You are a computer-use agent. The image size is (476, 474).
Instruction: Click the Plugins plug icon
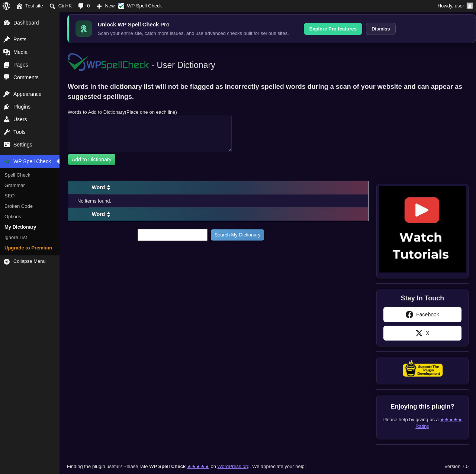(x=7, y=107)
